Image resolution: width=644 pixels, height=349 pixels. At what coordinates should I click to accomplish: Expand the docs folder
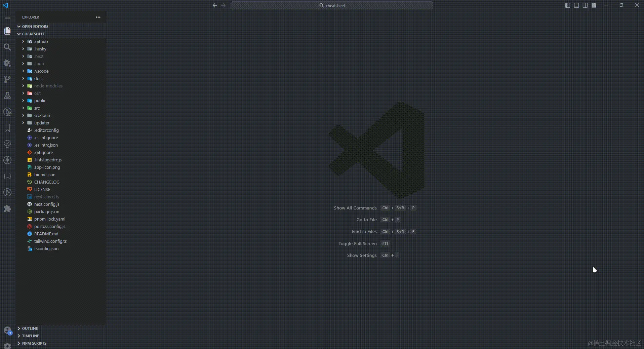pyautogui.click(x=61, y=78)
